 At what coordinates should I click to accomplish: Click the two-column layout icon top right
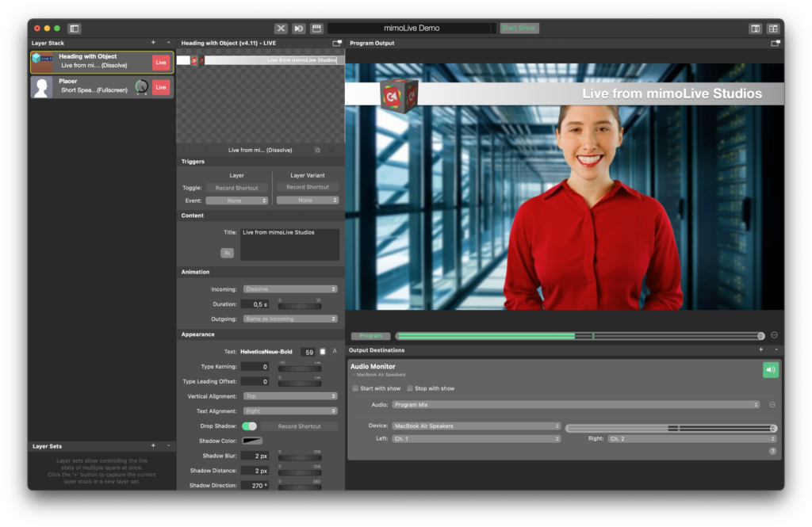click(x=754, y=28)
